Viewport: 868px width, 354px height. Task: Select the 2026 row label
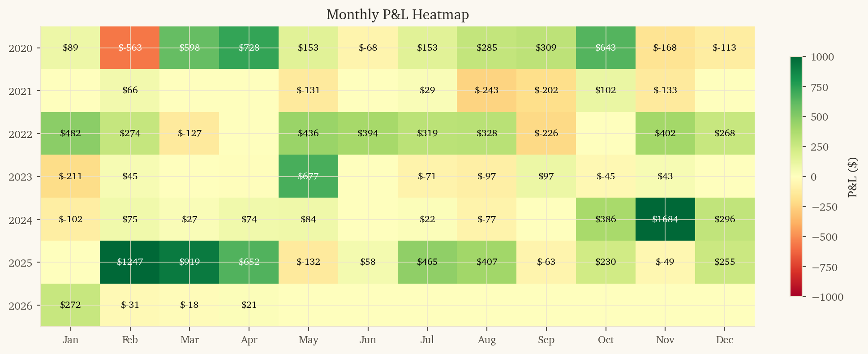(20, 306)
